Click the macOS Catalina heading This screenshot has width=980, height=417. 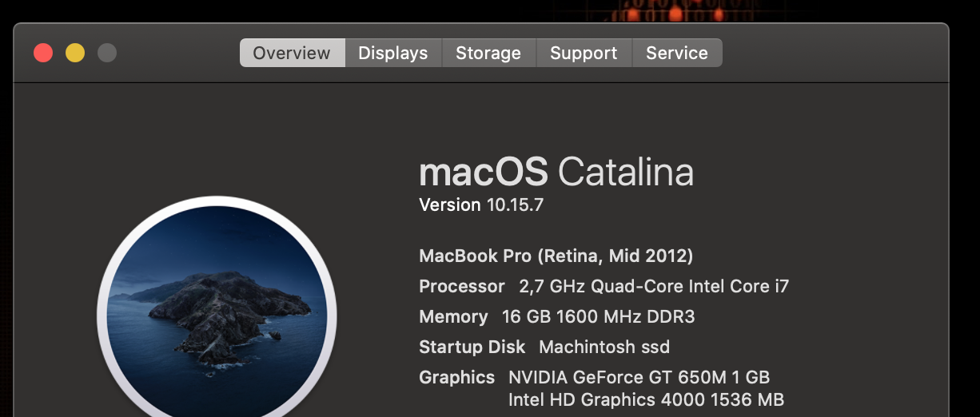(x=556, y=172)
